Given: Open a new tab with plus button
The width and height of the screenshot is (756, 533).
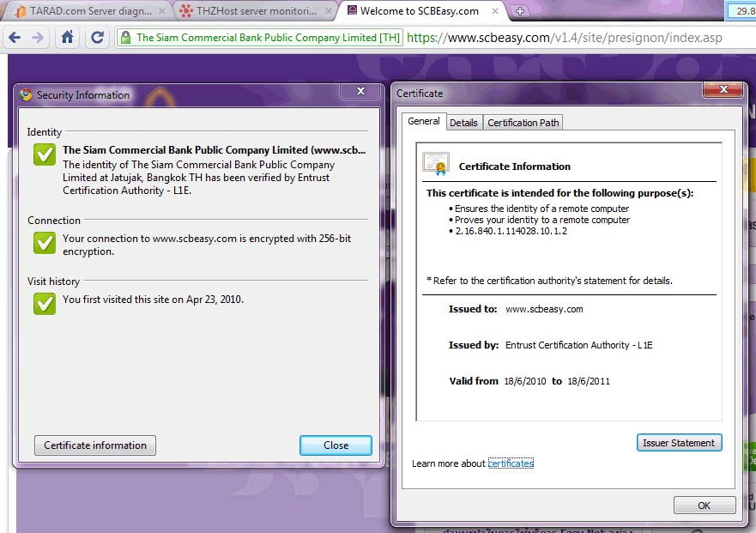Looking at the screenshot, I should (520, 11).
